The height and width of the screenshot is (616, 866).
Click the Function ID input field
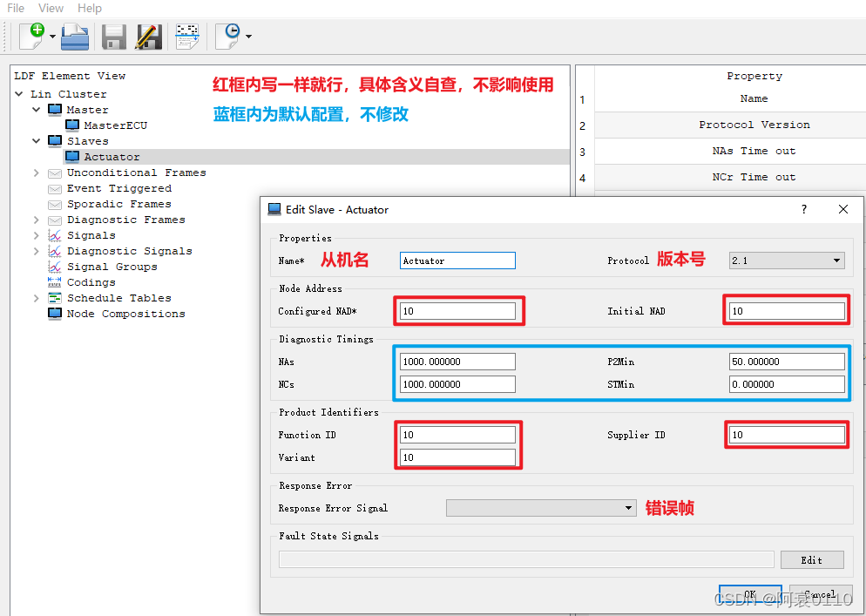(x=457, y=435)
